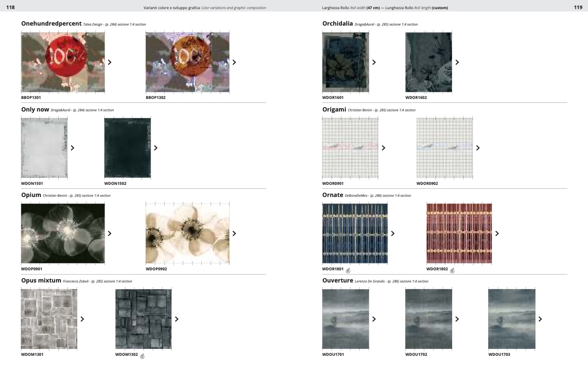Screen dimensions: 588x381
Task: Click the WDOR1602 product code label
Action: pos(416,98)
